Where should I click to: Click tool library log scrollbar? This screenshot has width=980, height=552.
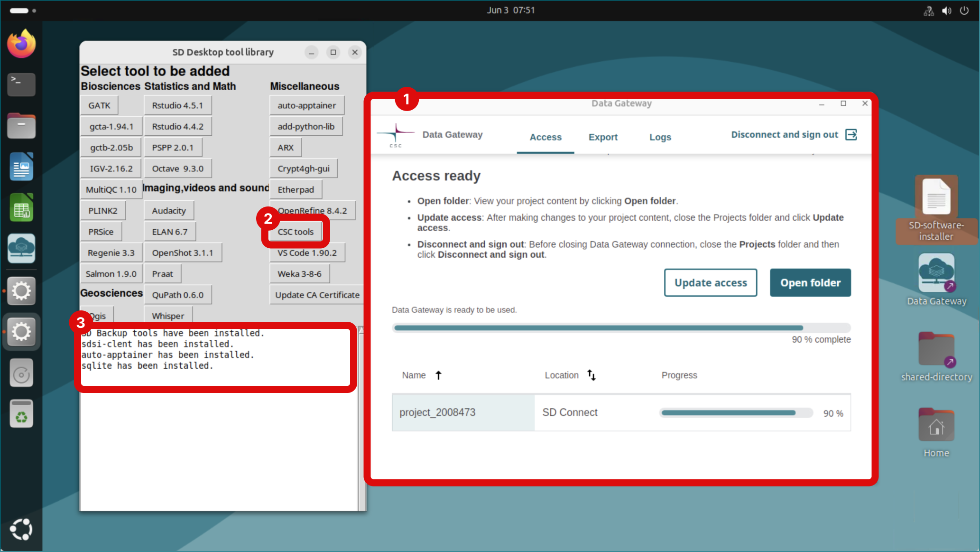(361, 418)
